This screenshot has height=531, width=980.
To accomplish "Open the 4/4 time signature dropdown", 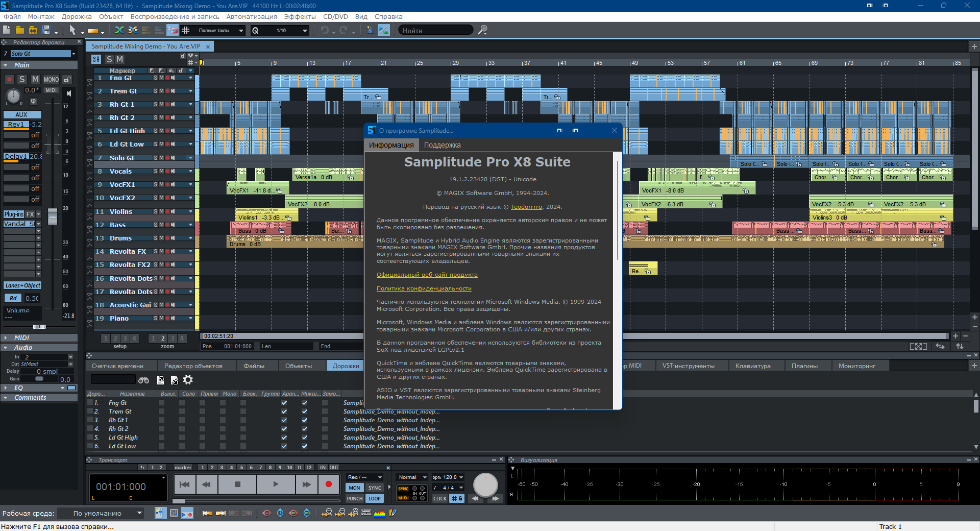I will click(x=448, y=488).
